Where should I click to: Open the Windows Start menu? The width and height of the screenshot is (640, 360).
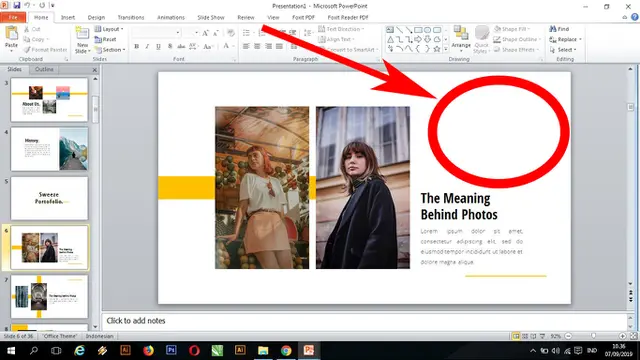coord(11,351)
